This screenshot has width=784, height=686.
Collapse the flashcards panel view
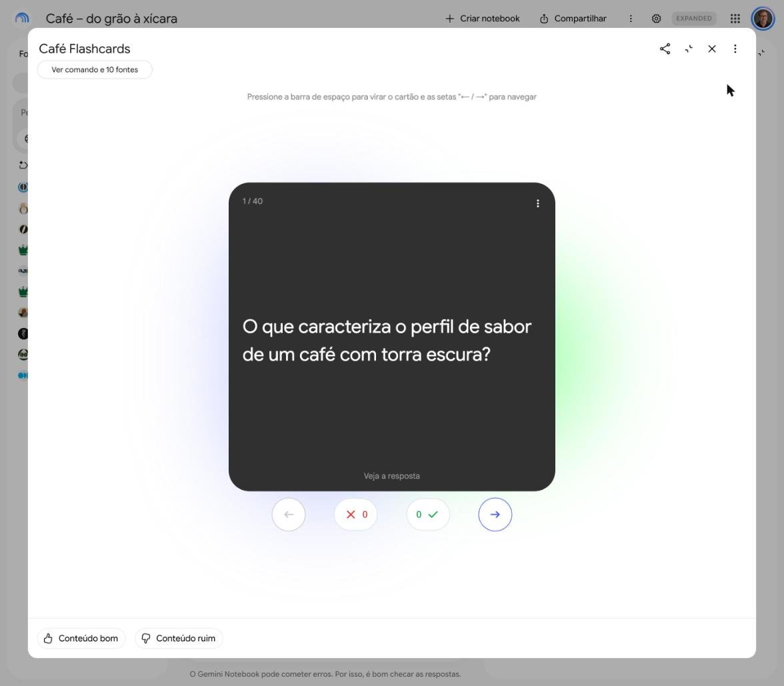(x=689, y=49)
